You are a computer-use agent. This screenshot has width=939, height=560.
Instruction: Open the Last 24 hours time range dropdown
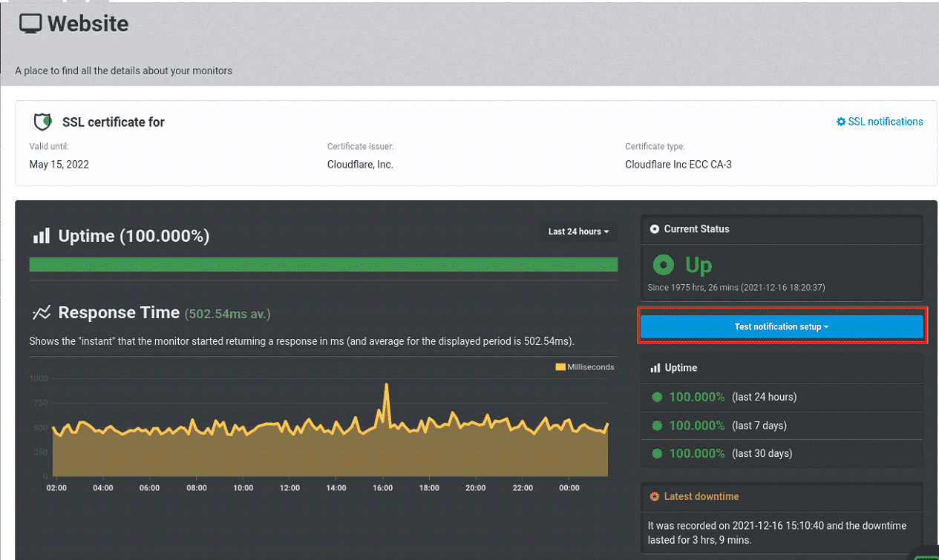(578, 231)
